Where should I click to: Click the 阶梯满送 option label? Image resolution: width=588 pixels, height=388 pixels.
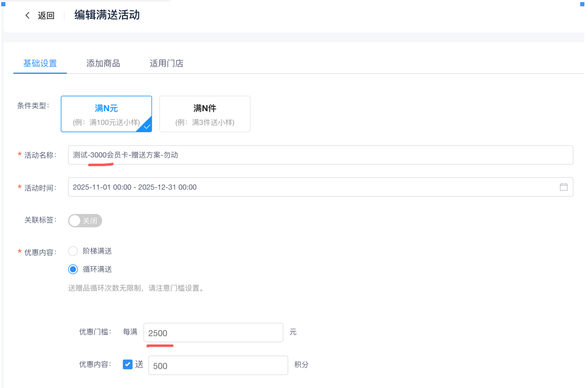(x=97, y=251)
